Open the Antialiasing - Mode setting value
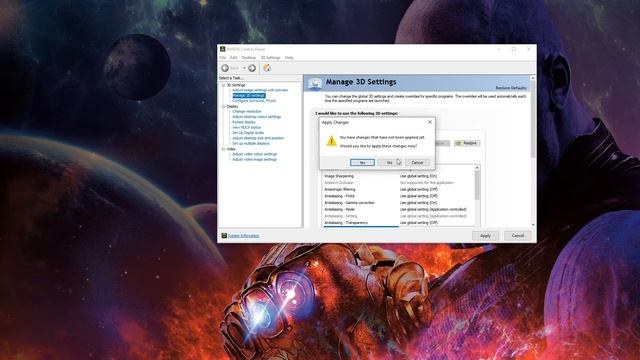 coord(433,209)
